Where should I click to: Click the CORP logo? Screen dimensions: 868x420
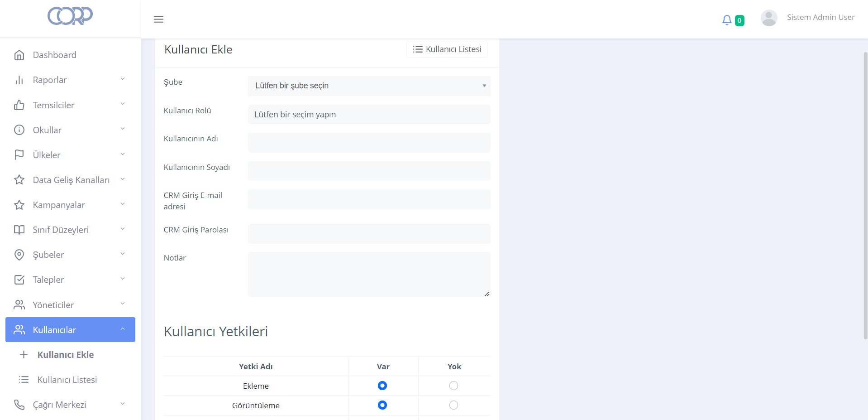pos(70,16)
